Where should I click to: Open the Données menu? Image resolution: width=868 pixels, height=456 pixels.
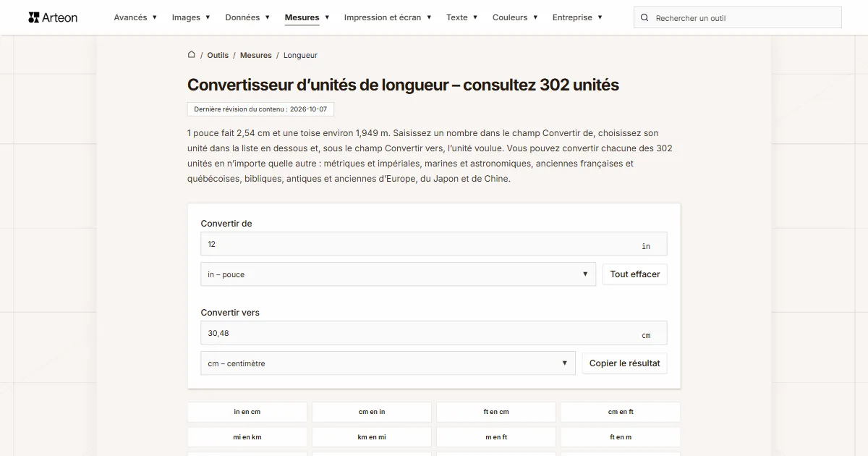click(247, 17)
